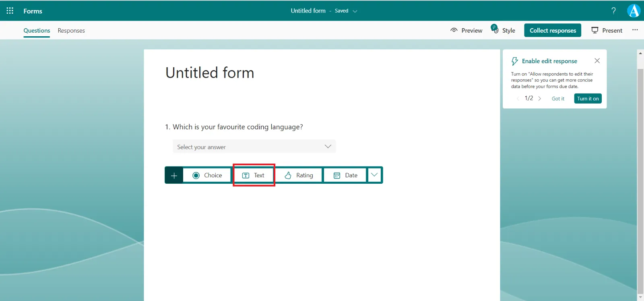Click the help question mark icon
644x301 pixels.
pos(613,11)
